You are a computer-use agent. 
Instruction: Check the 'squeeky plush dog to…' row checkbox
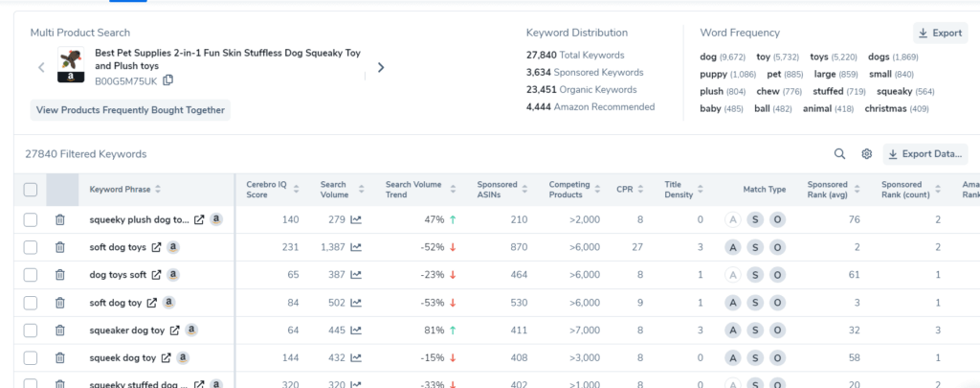point(31,219)
